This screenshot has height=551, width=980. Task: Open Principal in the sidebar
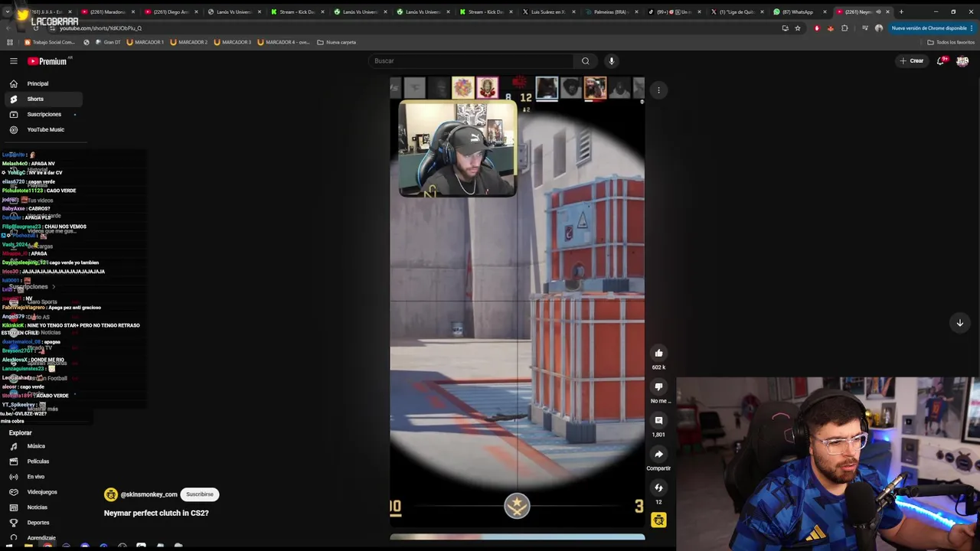point(43,83)
